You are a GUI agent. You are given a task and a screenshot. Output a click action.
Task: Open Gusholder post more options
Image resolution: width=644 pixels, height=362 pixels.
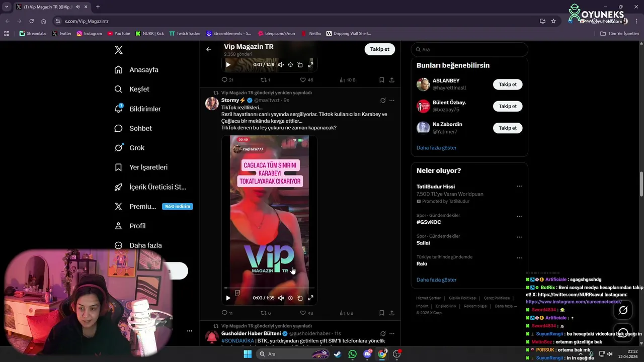click(x=392, y=334)
